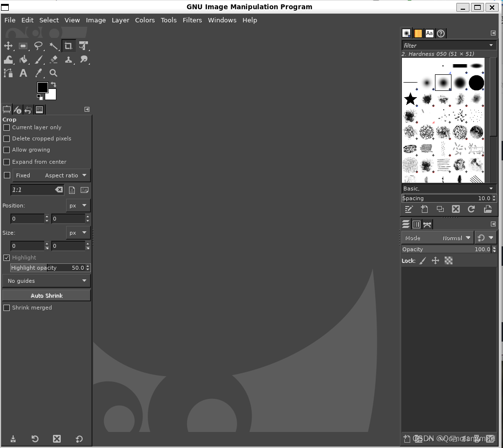Refresh the brushes list
503x448 pixels.
pos(471,209)
